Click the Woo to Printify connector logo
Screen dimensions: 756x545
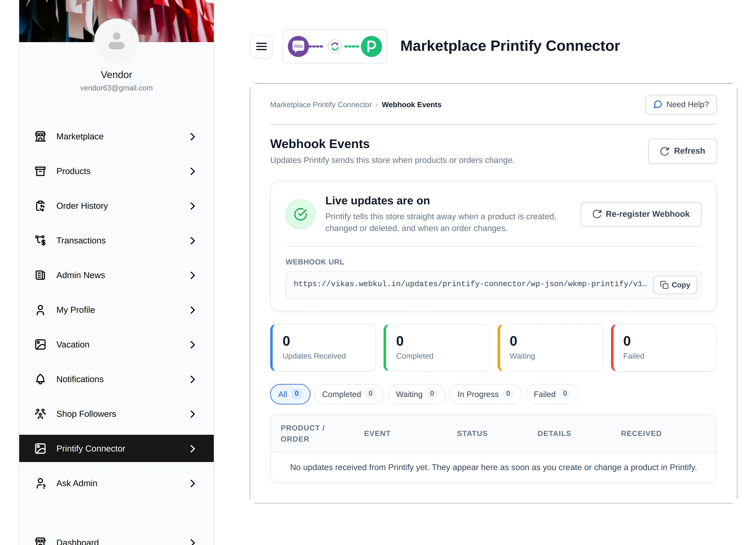click(x=335, y=46)
